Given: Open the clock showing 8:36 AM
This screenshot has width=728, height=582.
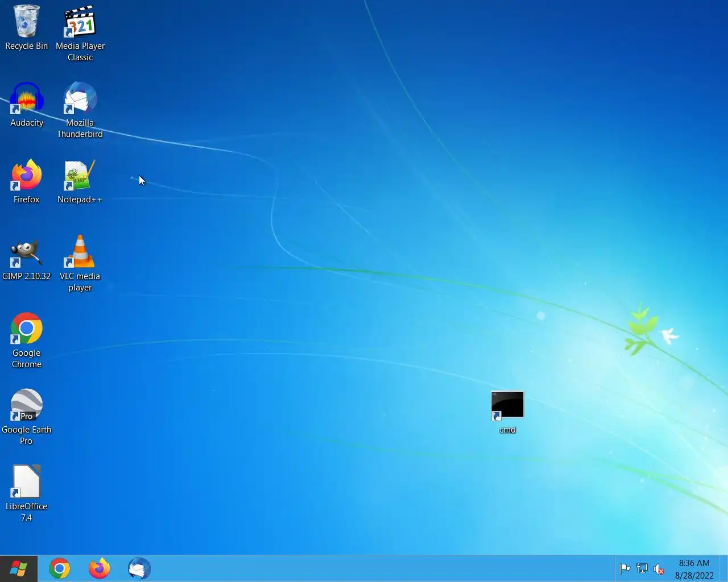Looking at the screenshot, I should tap(694, 569).
